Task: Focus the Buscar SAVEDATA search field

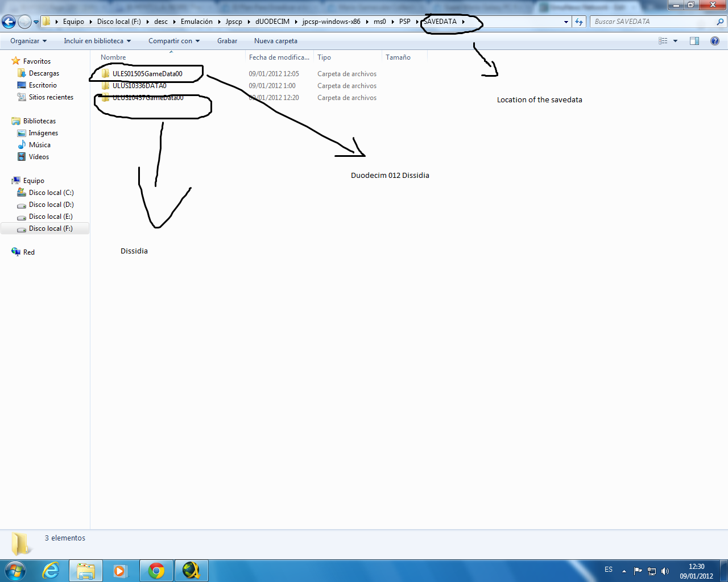Action: [x=658, y=22]
